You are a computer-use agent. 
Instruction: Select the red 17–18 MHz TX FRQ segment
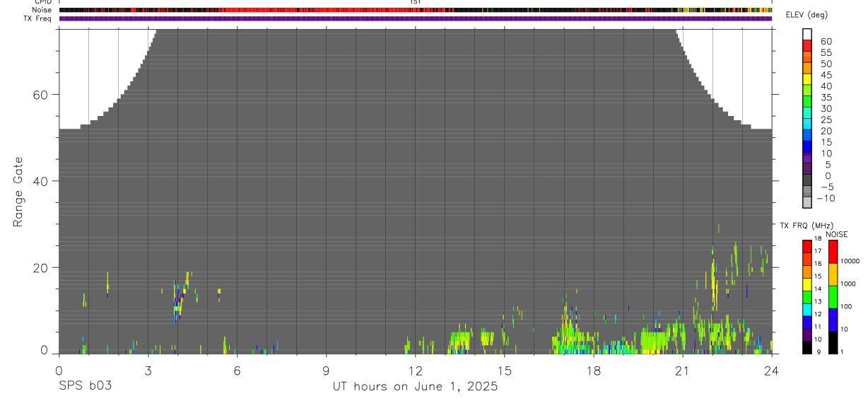pos(807,246)
